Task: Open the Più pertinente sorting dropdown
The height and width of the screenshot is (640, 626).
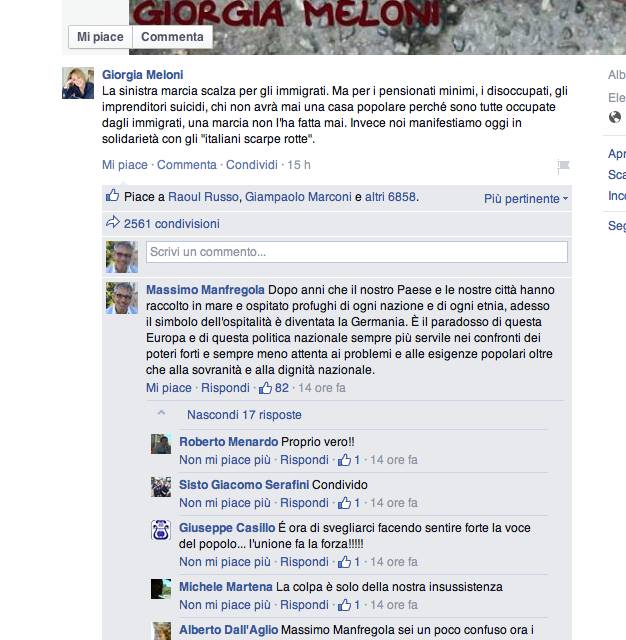Action: pyautogui.click(x=526, y=199)
